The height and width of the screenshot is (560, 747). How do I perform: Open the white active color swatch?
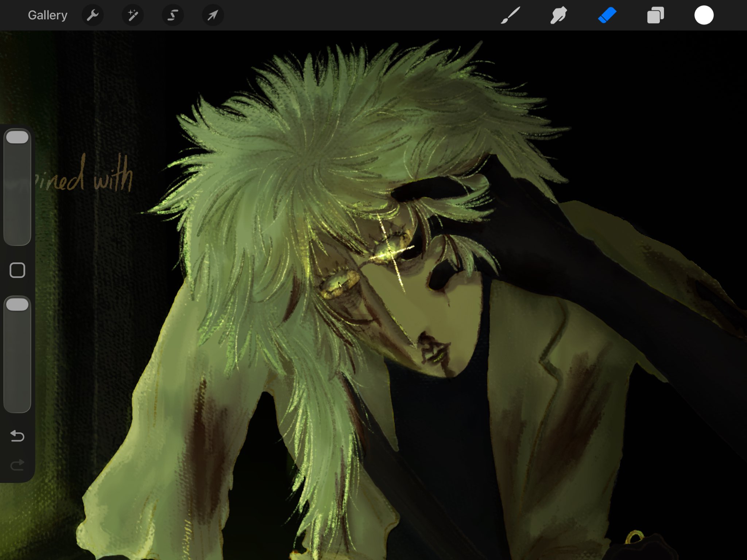coord(704,15)
